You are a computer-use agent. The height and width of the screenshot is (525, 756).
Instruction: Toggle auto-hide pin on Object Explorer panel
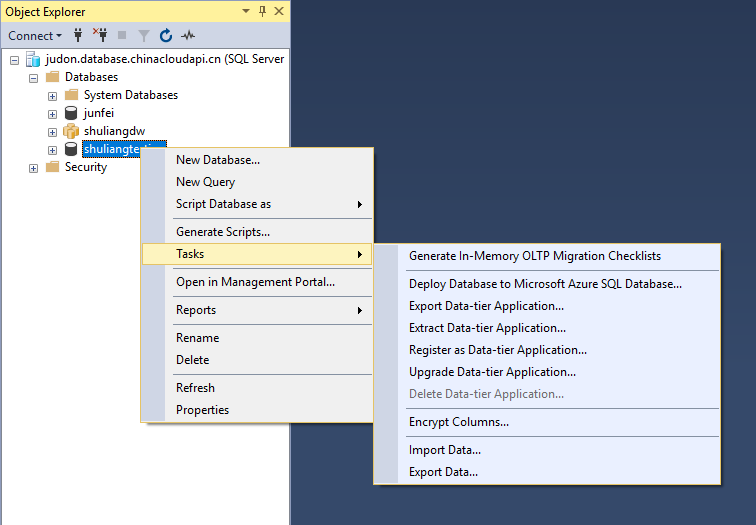point(263,11)
